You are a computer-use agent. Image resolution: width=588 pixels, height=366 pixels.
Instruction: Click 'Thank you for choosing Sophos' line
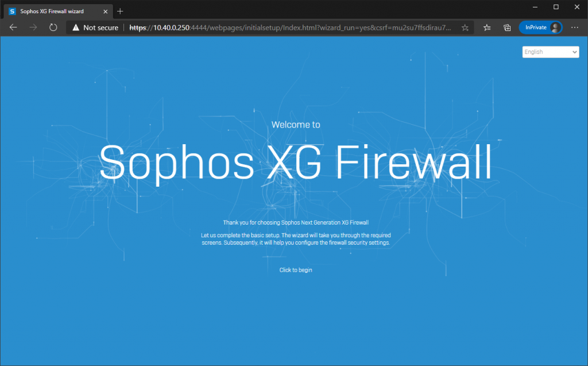296,222
